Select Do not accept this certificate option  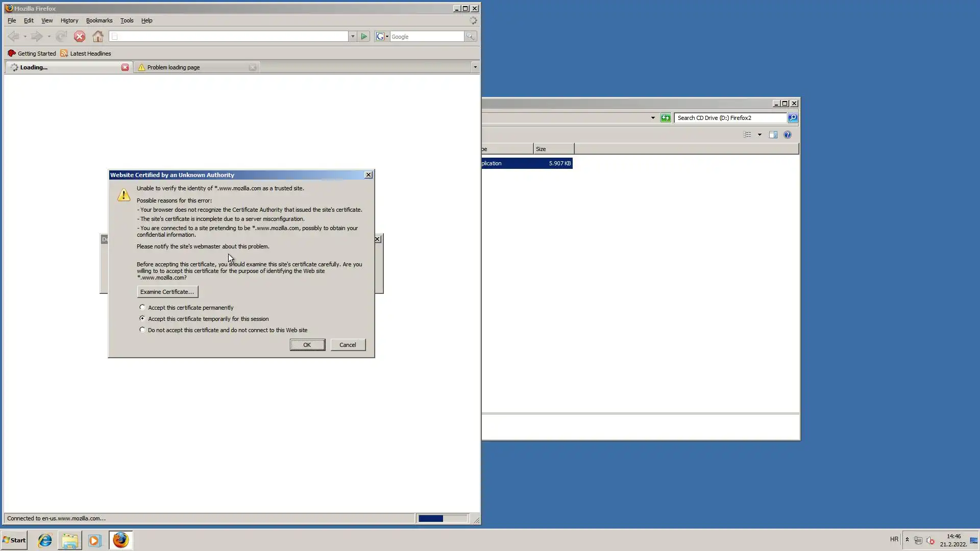(142, 330)
